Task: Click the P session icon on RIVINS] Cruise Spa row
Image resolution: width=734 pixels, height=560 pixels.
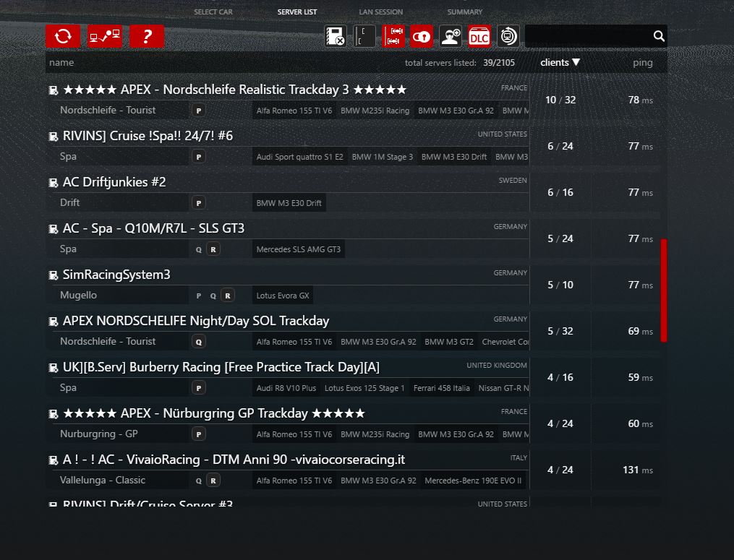Action: pyautogui.click(x=198, y=157)
